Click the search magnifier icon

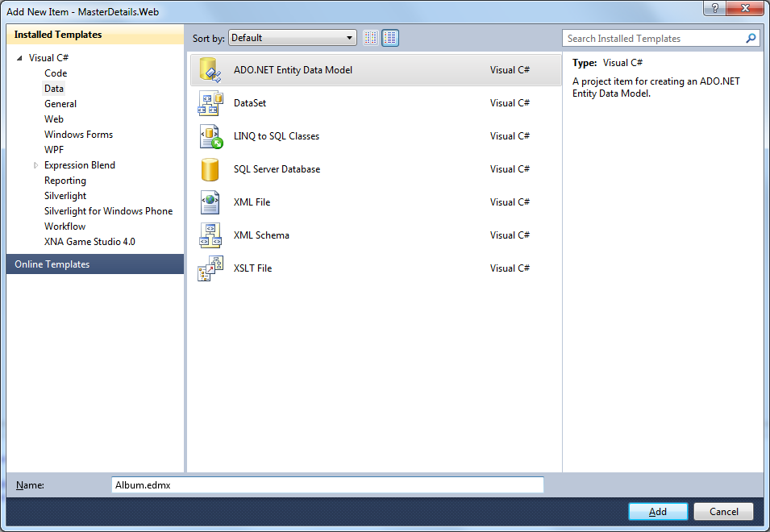pos(751,38)
